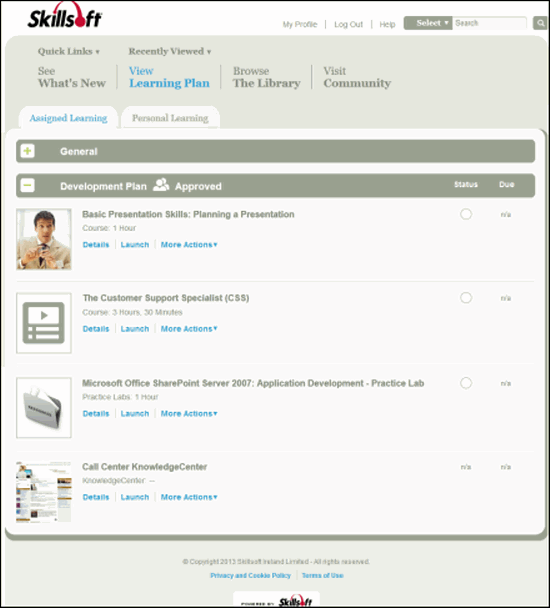Launch Basic Presentation Skills course
Image resolution: width=550 pixels, height=608 pixels.
pos(135,245)
